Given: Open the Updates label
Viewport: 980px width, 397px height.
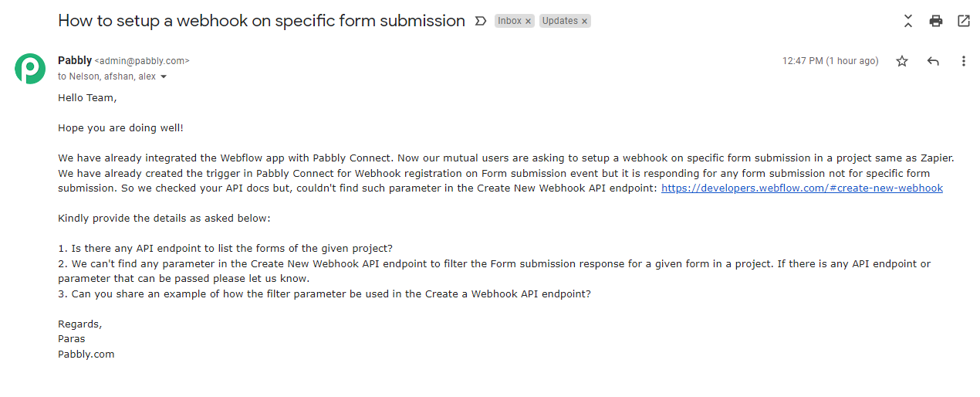Looking at the screenshot, I should click(x=559, y=21).
